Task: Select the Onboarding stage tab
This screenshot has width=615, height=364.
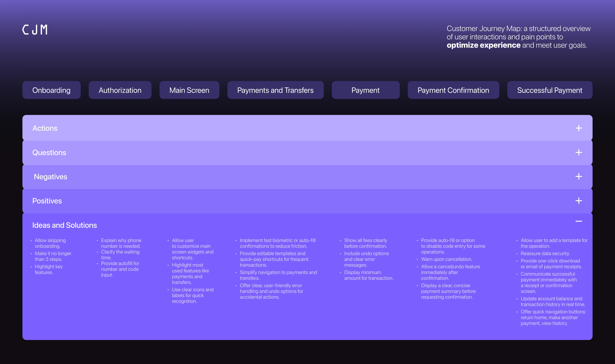Action: [51, 90]
